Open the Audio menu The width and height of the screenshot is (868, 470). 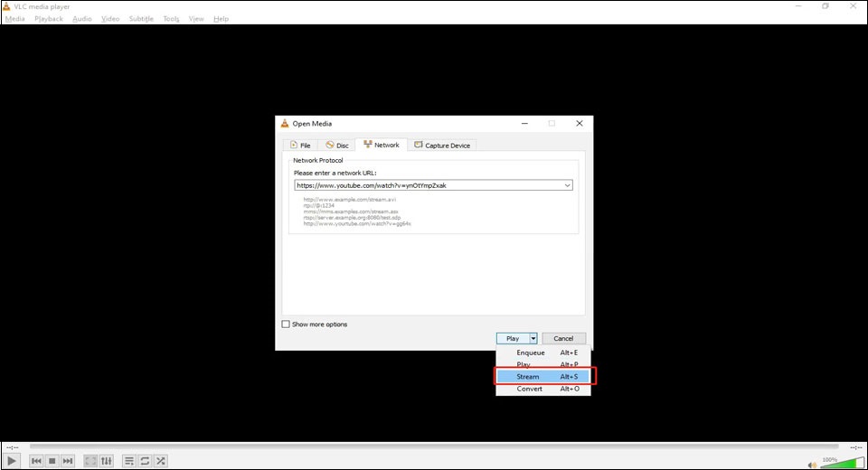pyautogui.click(x=82, y=18)
